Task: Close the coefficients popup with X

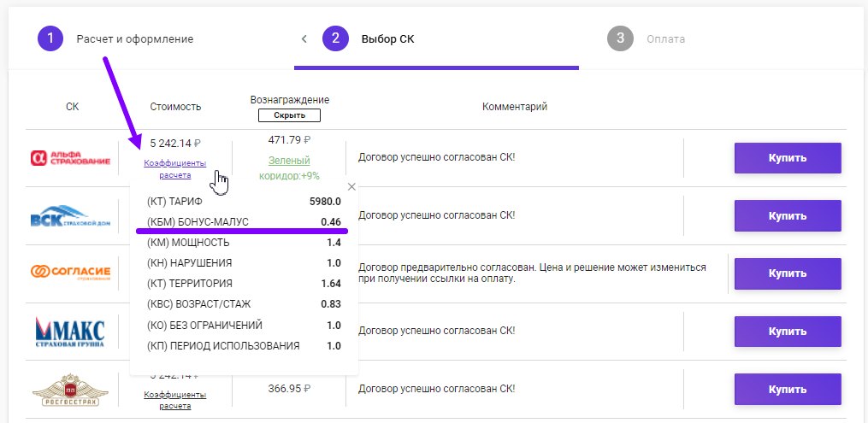Action: coord(351,186)
